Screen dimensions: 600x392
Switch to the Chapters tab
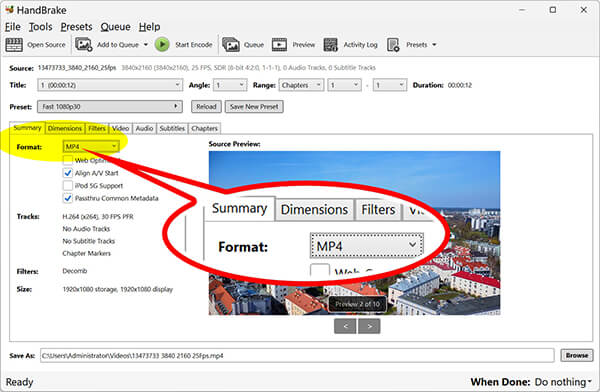pos(204,128)
